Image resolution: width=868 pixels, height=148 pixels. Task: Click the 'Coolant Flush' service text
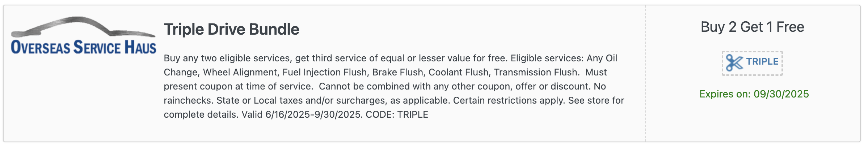[459, 72]
